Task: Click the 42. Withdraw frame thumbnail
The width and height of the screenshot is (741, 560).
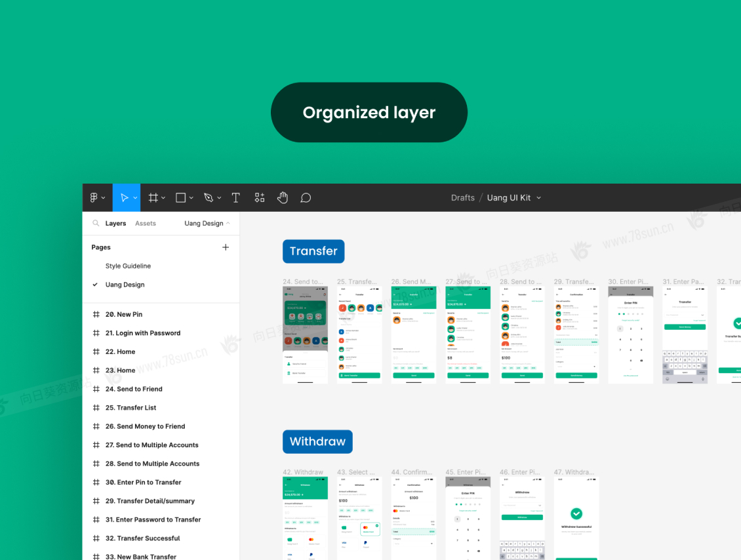Action: click(305, 518)
